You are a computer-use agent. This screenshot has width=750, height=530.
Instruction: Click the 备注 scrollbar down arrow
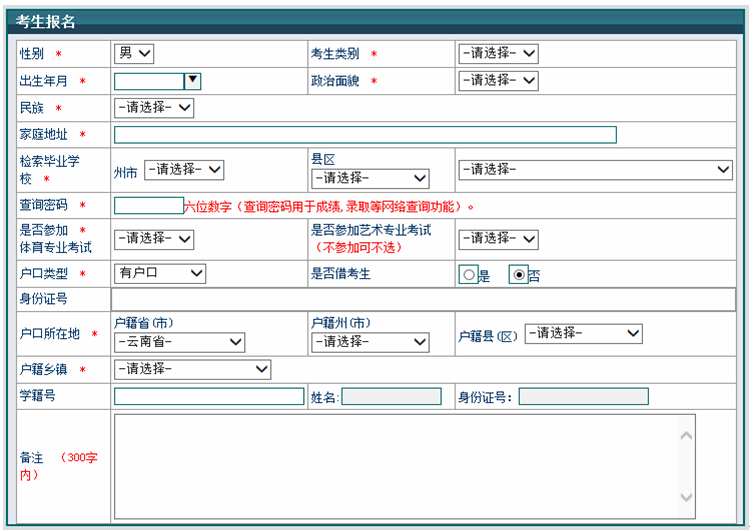click(686, 497)
